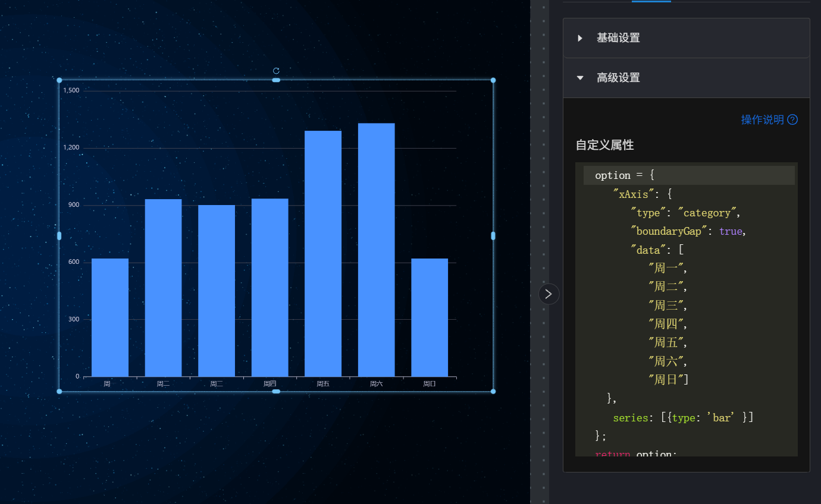Click the 周一 bar in the chart
The image size is (821, 504).
(x=110, y=317)
